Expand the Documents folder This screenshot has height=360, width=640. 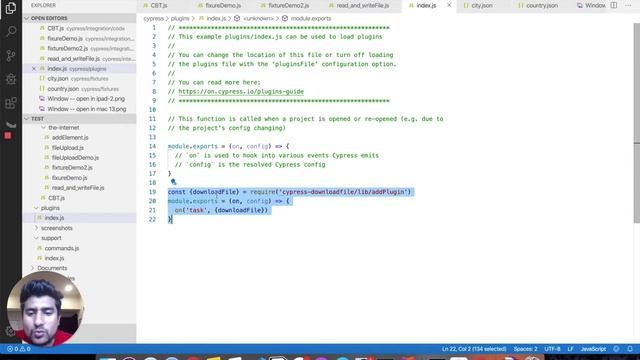[x=52, y=268]
